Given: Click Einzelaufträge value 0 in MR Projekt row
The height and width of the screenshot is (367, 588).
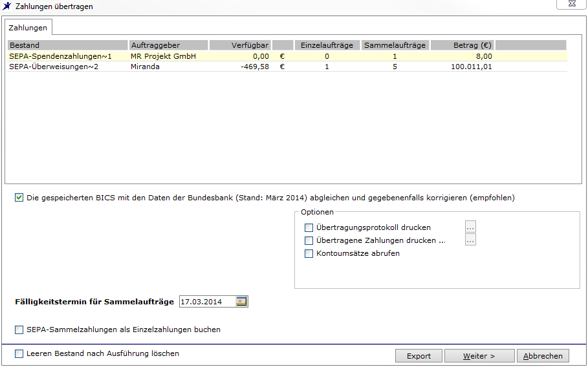Looking at the screenshot, I should coord(327,56).
